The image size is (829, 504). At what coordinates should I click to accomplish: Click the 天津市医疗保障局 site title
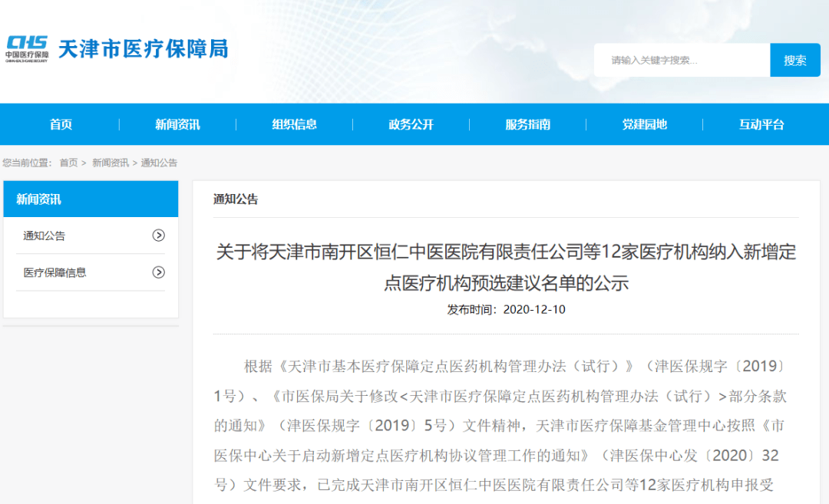click(x=144, y=49)
